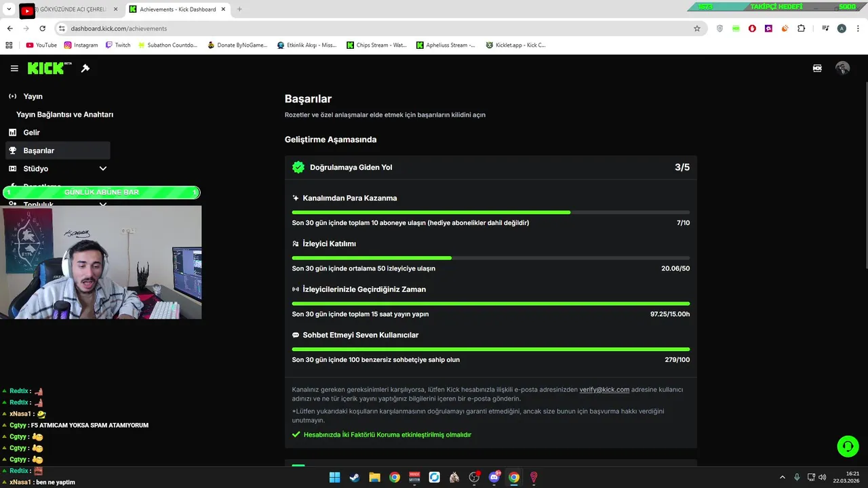The width and height of the screenshot is (868, 488).
Task: Show hidden system tray icons
Action: [x=782, y=477]
